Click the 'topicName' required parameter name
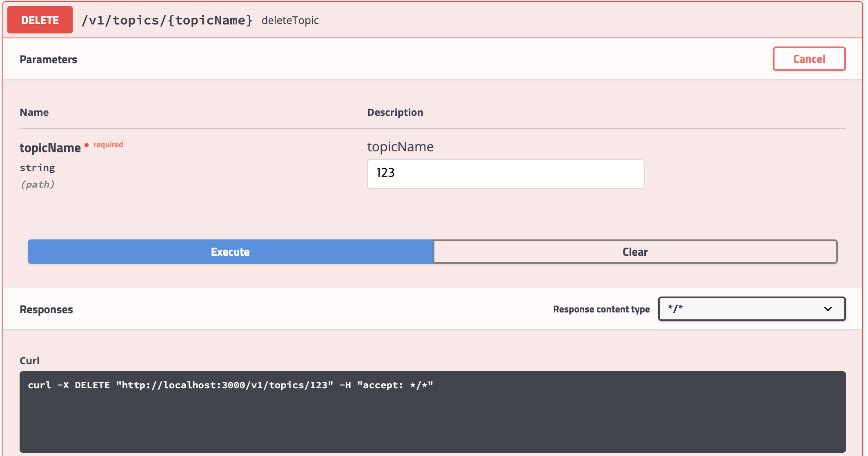This screenshot has width=868, height=456. point(50,148)
